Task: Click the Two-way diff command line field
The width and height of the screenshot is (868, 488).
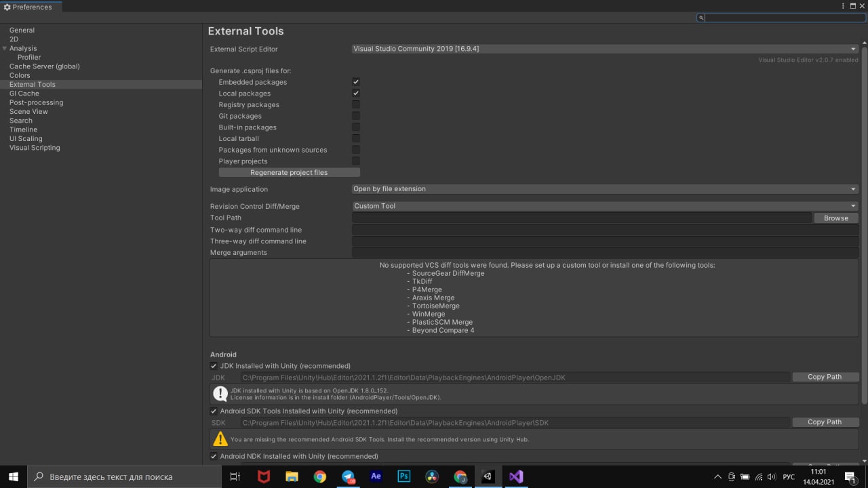Action: pos(605,230)
